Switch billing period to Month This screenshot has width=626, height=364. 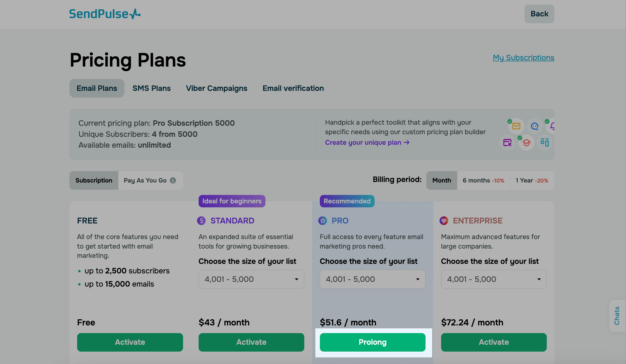[x=441, y=180]
